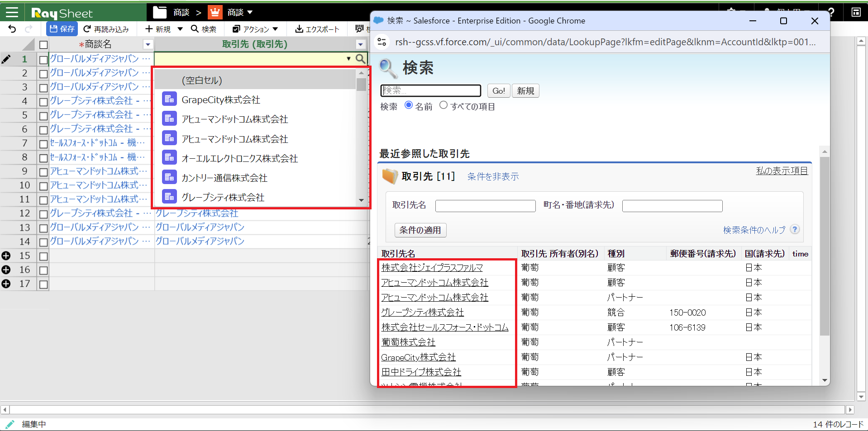Image resolution: width=868 pixels, height=431 pixels.
Task: Select the 名前 radio button
Action: [x=409, y=105]
